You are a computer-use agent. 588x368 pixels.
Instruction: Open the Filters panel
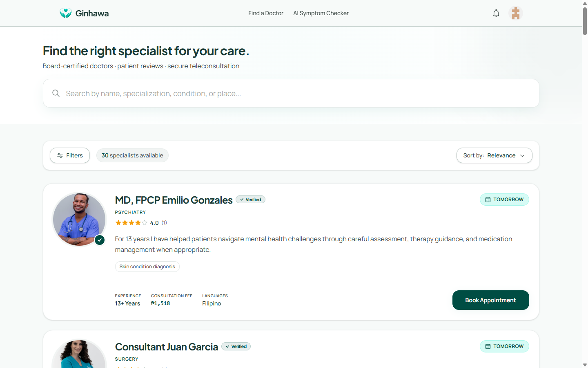pyautogui.click(x=70, y=155)
